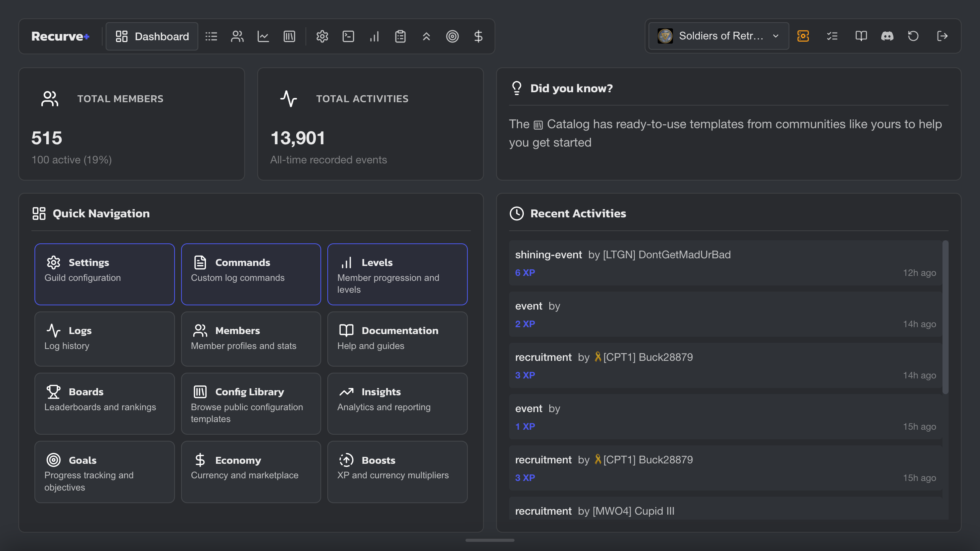Click the Members icon in top navbar
The width and height of the screenshot is (980, 551).
[237, 36]
